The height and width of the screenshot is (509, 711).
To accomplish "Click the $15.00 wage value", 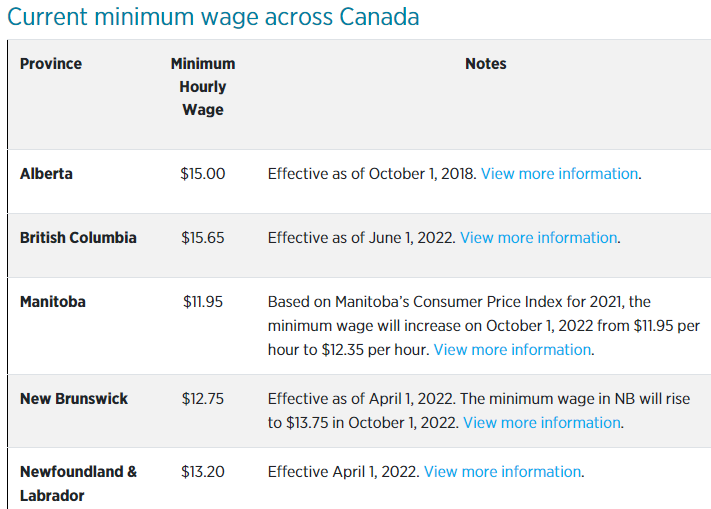I will 203,174.
